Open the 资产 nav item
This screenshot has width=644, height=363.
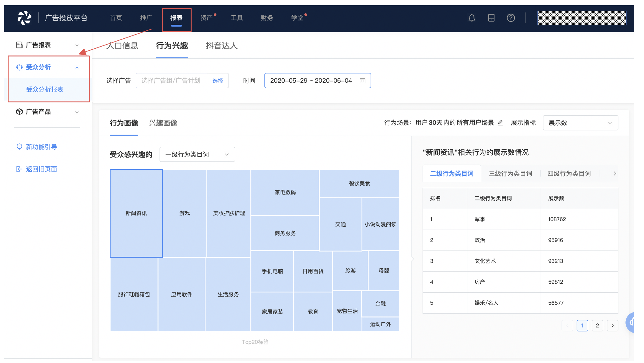pos(206,18)
